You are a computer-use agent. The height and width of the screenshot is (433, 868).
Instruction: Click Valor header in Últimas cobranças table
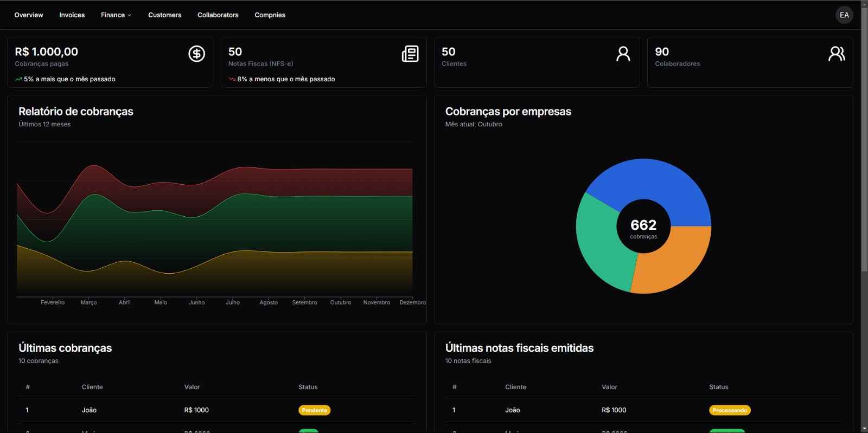[x=192, y=387]
